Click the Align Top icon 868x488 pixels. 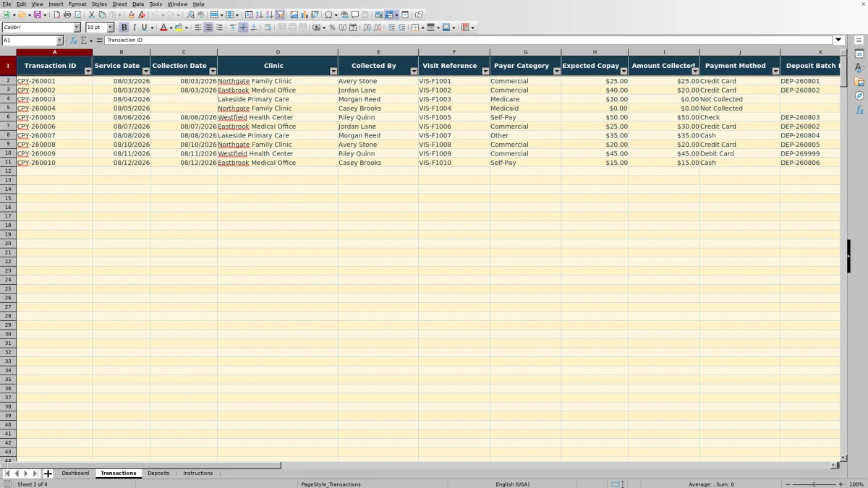[x=233, y=27]
